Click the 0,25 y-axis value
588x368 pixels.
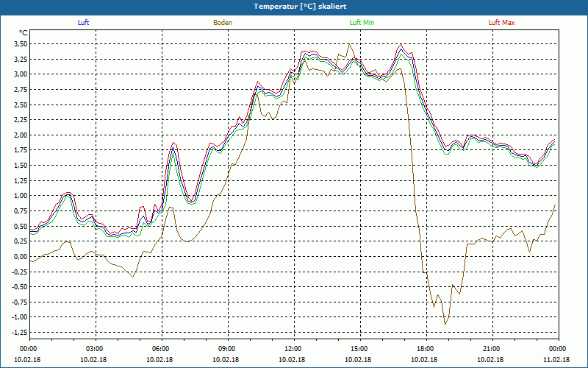[x=20, y=241]
